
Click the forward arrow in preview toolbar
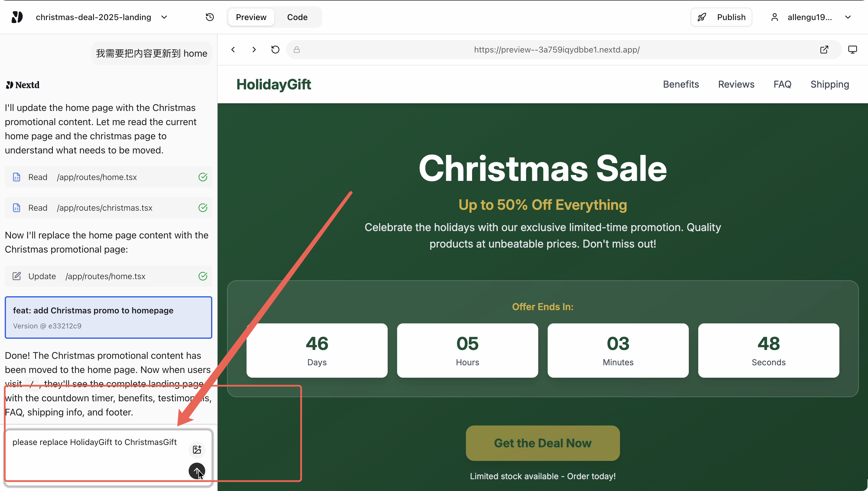click(x=254, y=50)
